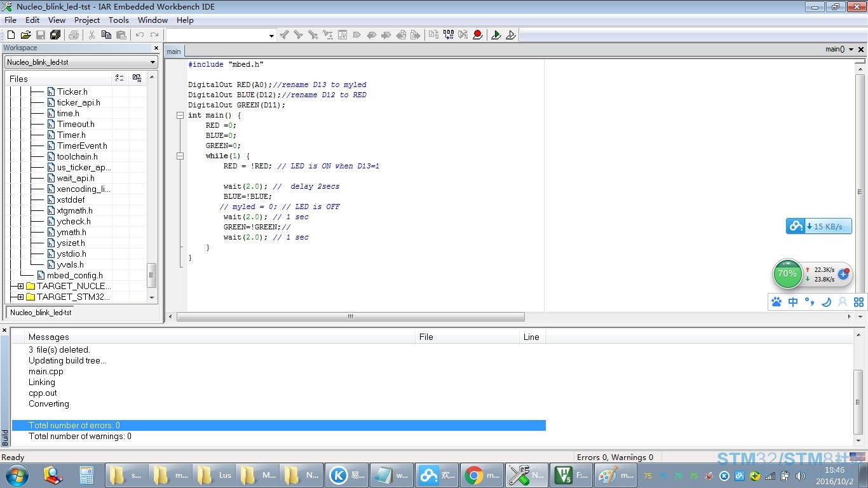Click the green 70% memory circle widget
Viewport: 868px width, 488px height.
tap(787, 274)
